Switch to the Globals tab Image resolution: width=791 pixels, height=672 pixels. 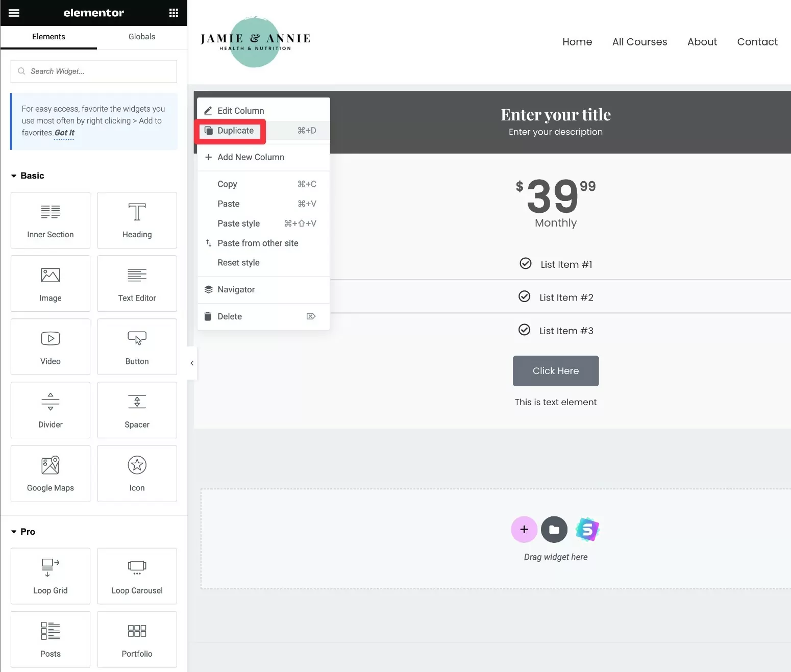click(x=141, y=37)
